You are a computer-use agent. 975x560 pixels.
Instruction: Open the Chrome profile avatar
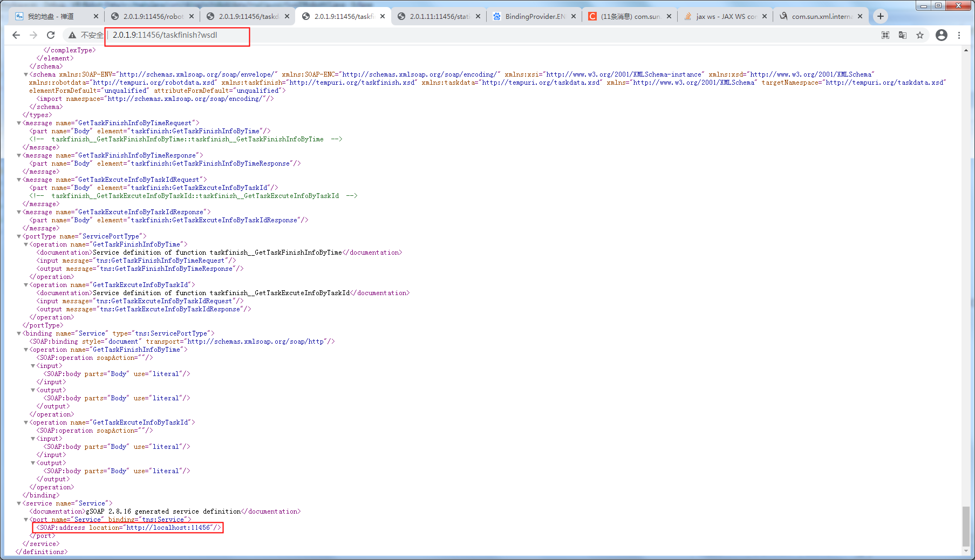(x=941, y=35)
